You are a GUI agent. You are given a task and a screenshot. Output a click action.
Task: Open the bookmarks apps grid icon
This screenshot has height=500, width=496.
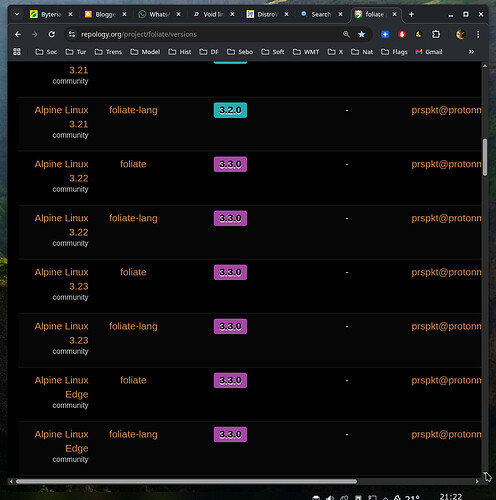(17, 52)
